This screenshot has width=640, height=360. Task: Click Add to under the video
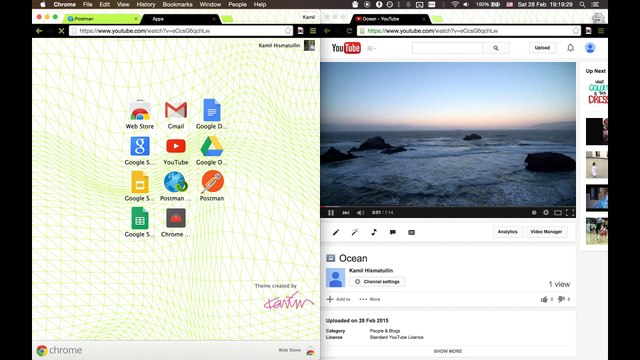[x=338, y=299]
